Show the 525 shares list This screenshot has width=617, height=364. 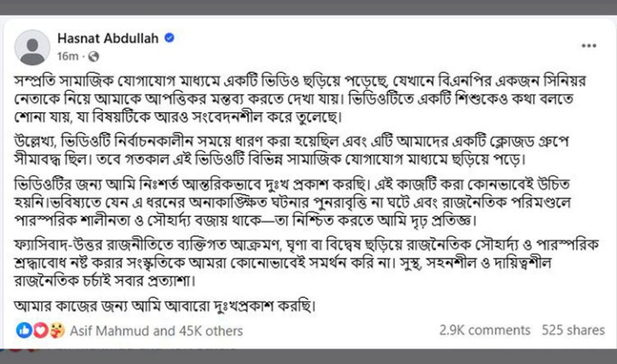tap(573, 330)
